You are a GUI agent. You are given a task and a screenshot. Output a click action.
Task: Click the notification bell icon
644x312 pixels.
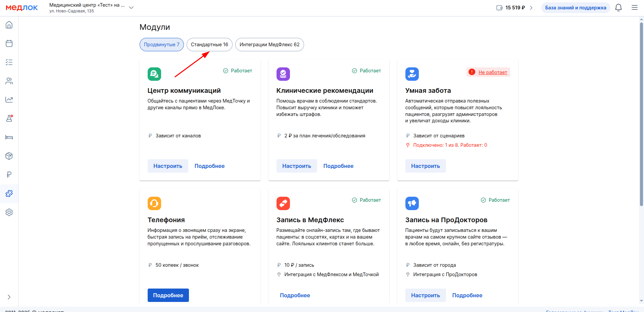(618, 8)
